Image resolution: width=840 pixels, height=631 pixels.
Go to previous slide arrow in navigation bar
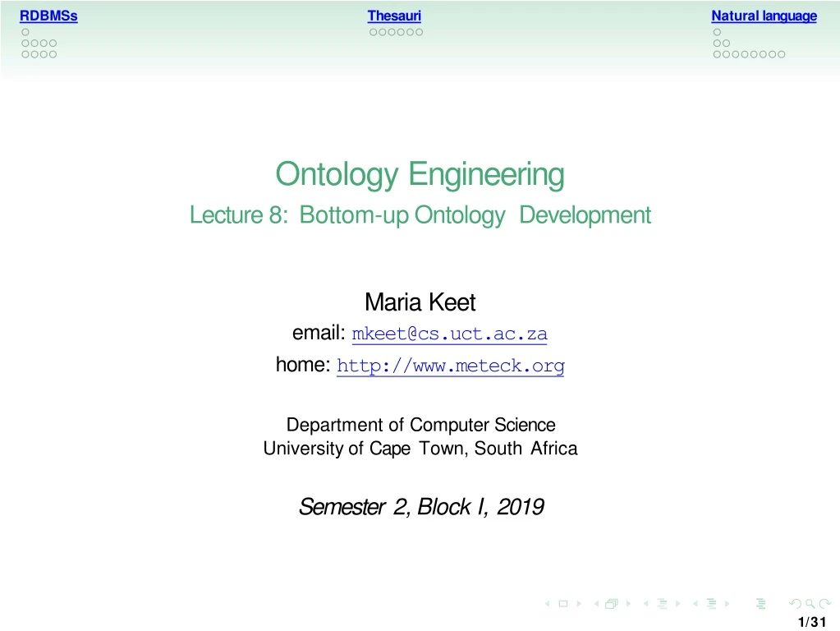(548, 604)
